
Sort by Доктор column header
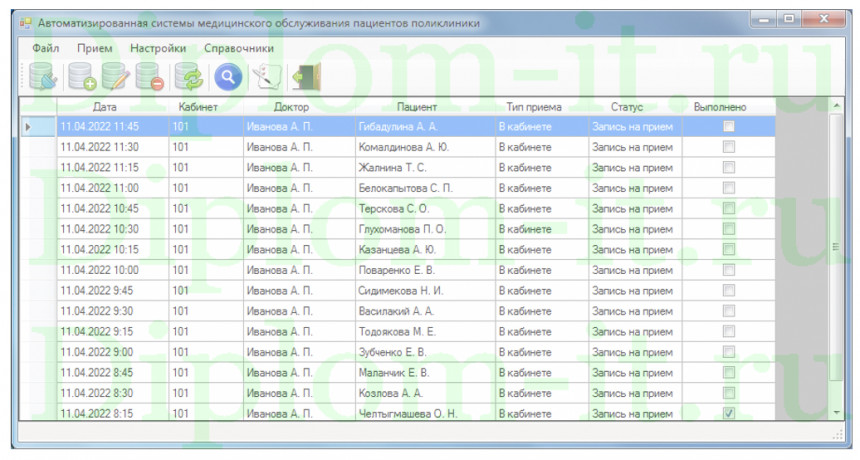[299, 107]
